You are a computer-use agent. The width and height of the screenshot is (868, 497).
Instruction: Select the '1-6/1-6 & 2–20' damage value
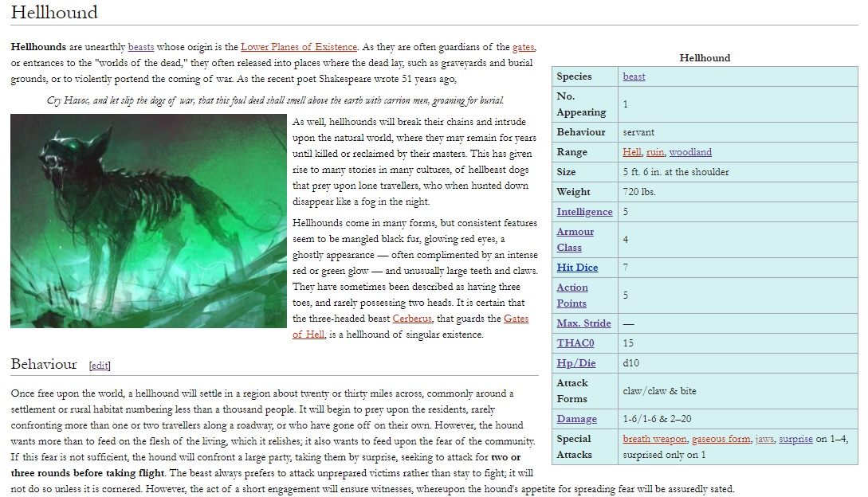tap(657, 419)
